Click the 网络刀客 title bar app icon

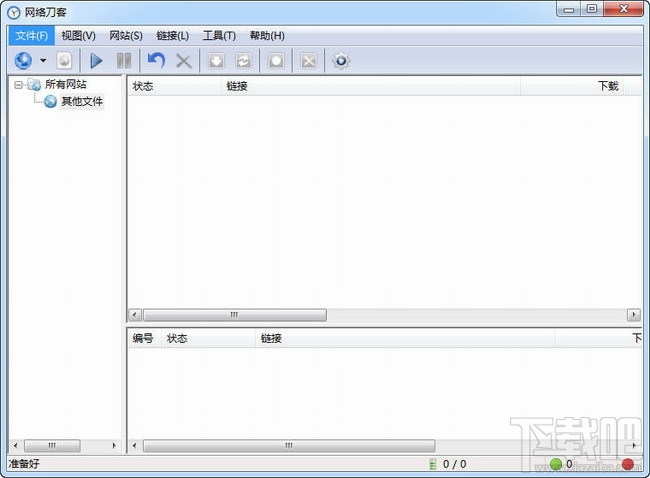tap(13, 12)
